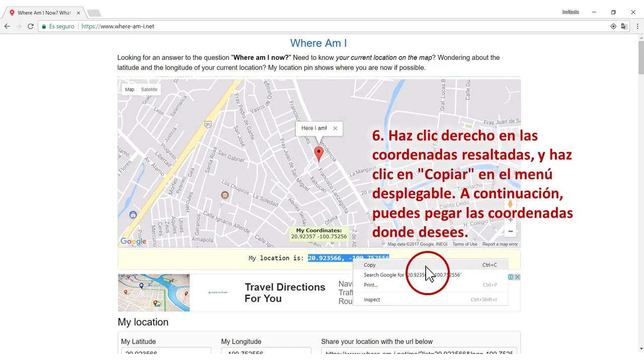Click the 'Where Am I' page heading

coord(318,43)
